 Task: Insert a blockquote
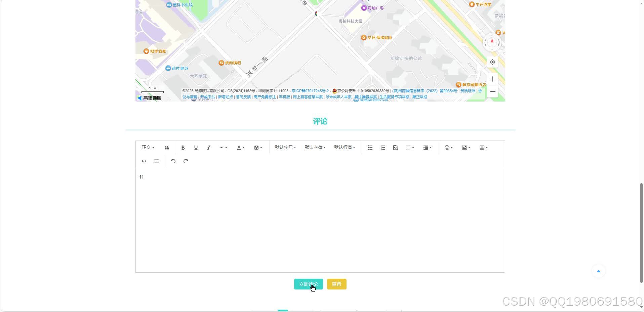point(166,147)
